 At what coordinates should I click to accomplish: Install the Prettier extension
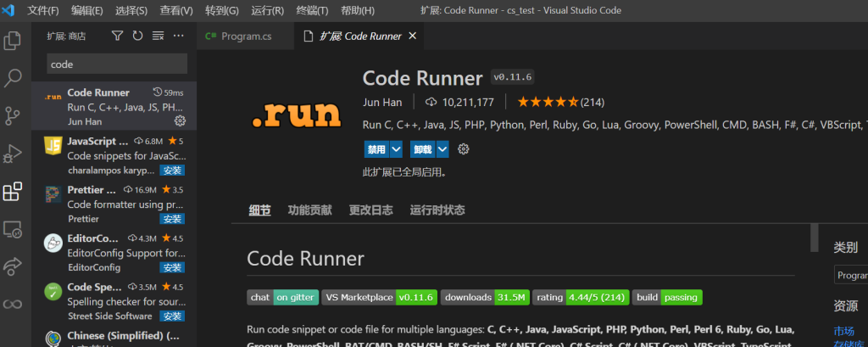coord(172,219)
